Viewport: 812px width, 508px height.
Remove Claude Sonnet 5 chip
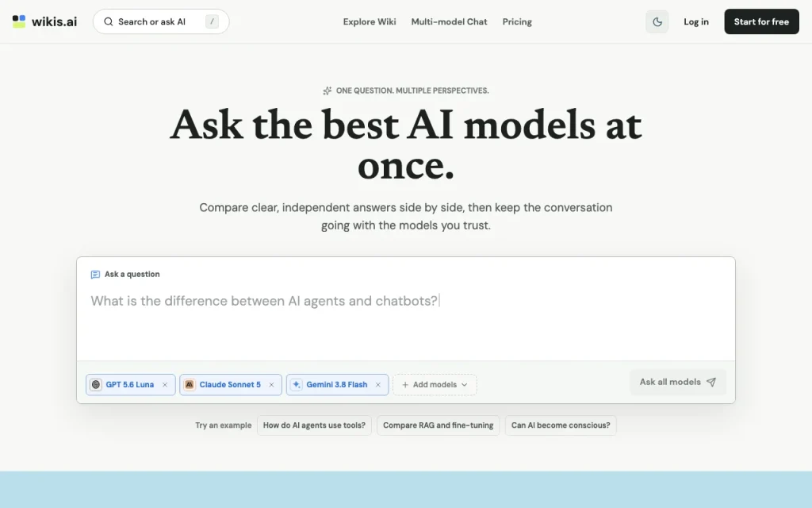point(271,385)
